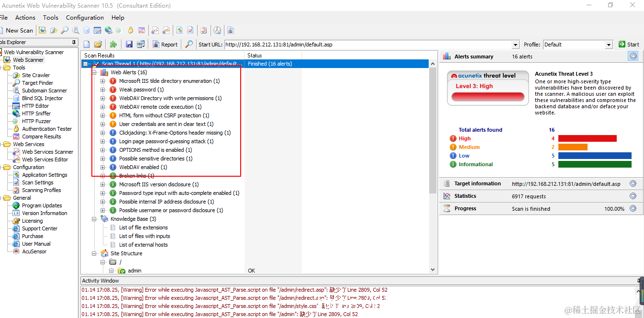The width and height of the screenshot is (644, 318).
Task: Pin the Tools Explorer panel
Action: 74,42
